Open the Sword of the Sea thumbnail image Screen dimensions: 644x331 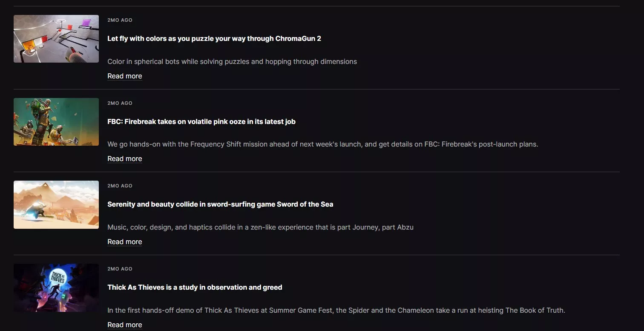click(56, 204)
